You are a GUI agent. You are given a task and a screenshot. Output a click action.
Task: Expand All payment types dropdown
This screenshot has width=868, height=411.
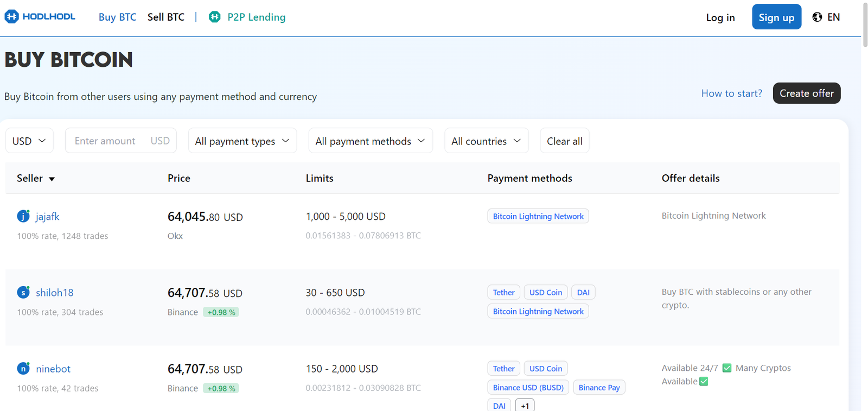[242, 141]
